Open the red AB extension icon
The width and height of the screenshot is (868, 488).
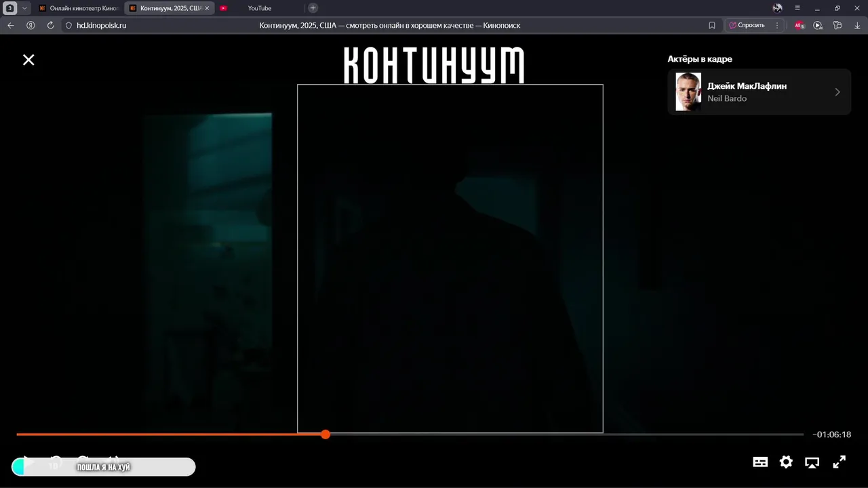800,25
